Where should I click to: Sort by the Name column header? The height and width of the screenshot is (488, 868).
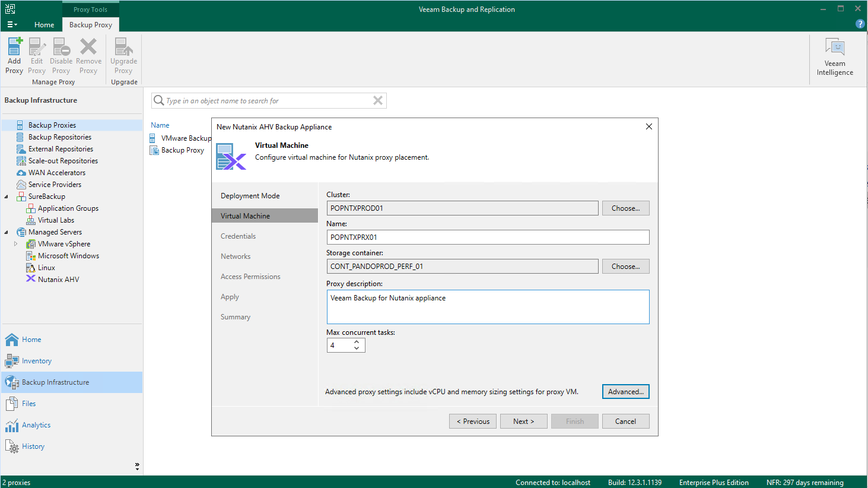point(160,125)
